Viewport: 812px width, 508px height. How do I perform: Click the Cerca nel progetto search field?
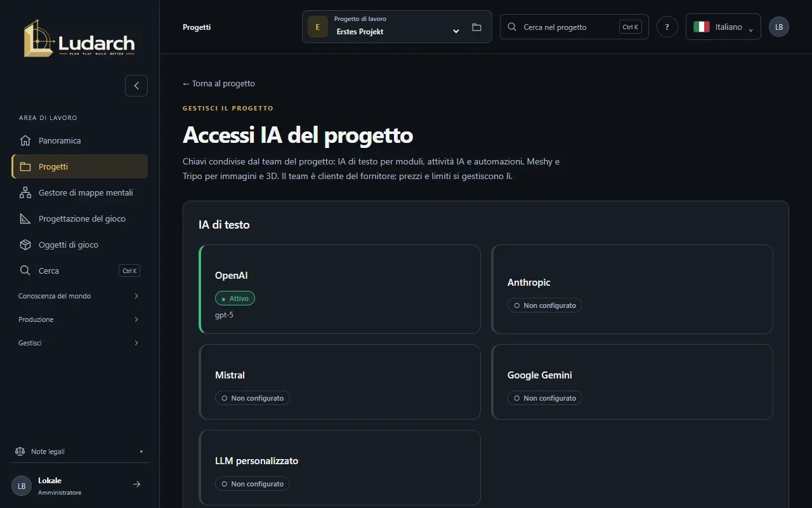tap(574, 27)
